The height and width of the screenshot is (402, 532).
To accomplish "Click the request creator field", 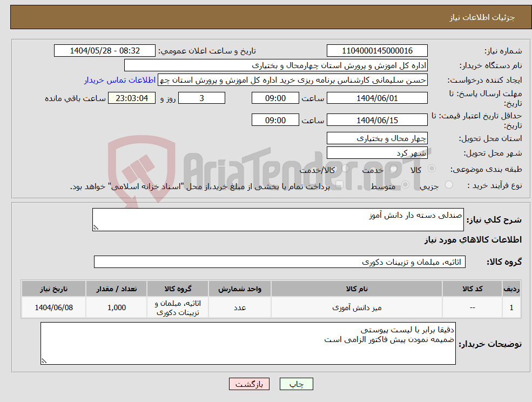I will 292,80.
